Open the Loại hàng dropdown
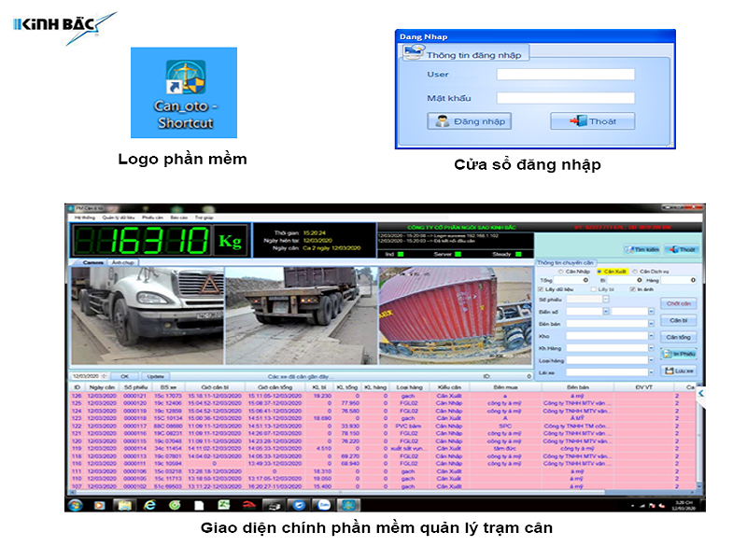Image resolution: width=747 pixels, height=560 pixels. pyautogui.click(x=650, y=359)
